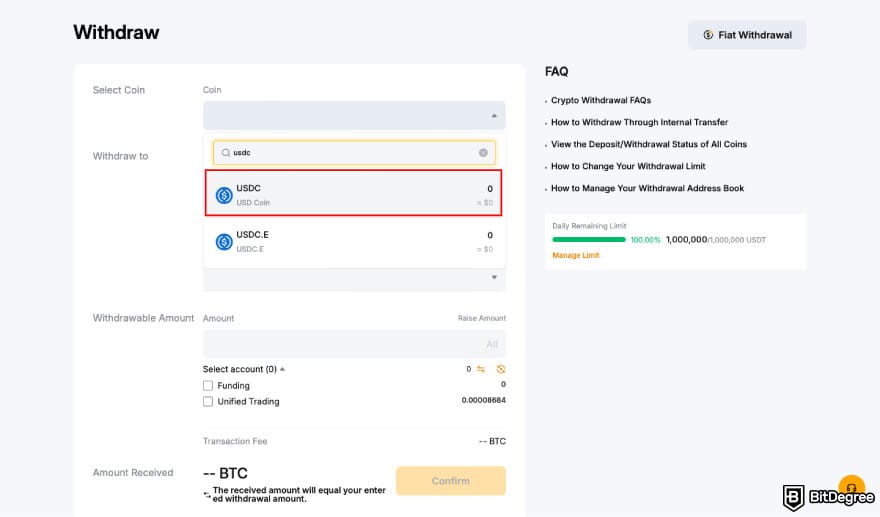Screen dimensions: 880x517
Task: Open the support headset chat icon
Action: pos(851,487)
